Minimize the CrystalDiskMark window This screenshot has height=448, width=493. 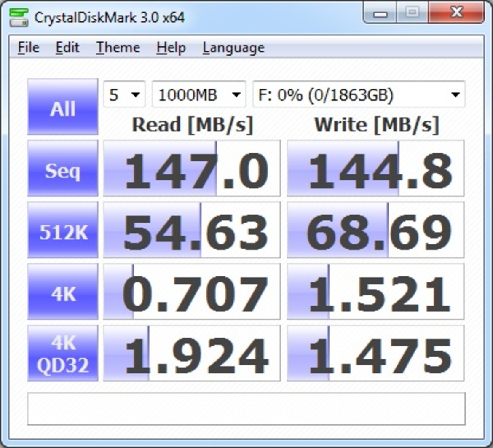(380, 13)
